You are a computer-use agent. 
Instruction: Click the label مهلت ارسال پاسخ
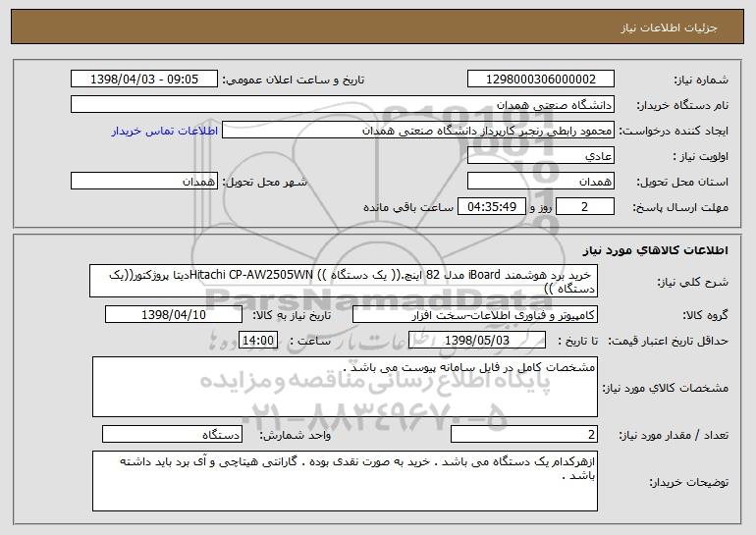(x=680, y=207)
